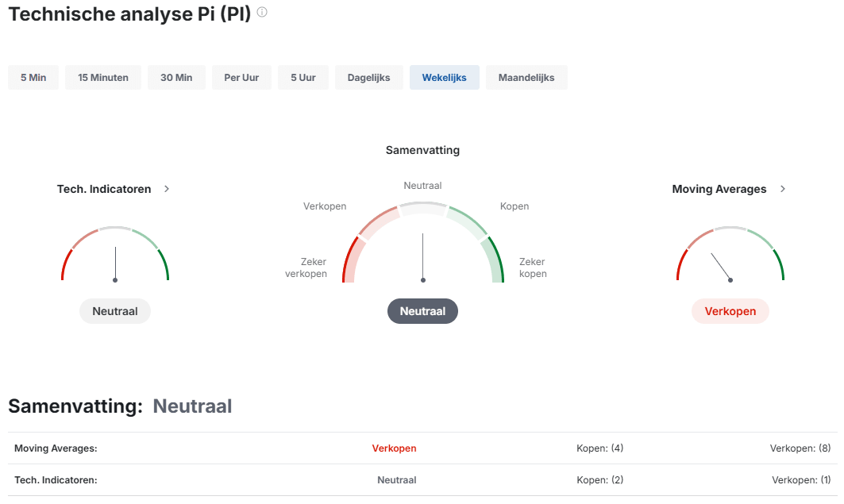This screenshot has width=844, height=504.
Task: Expand the chevron next to Tech. Indicatoren
Action: tap(167, 189)
